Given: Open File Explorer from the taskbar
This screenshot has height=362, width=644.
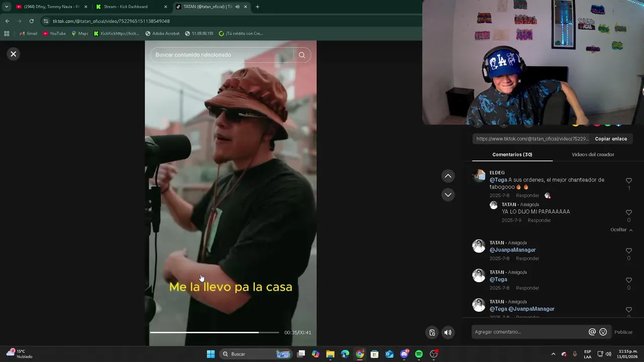Looking at the screenshot, I should click(330, 354).
